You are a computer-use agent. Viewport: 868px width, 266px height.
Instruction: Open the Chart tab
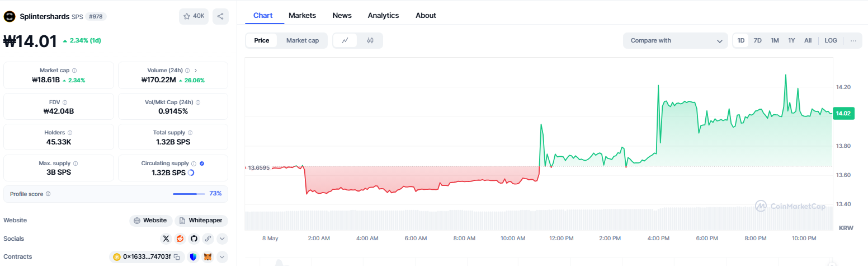[263, 15]
